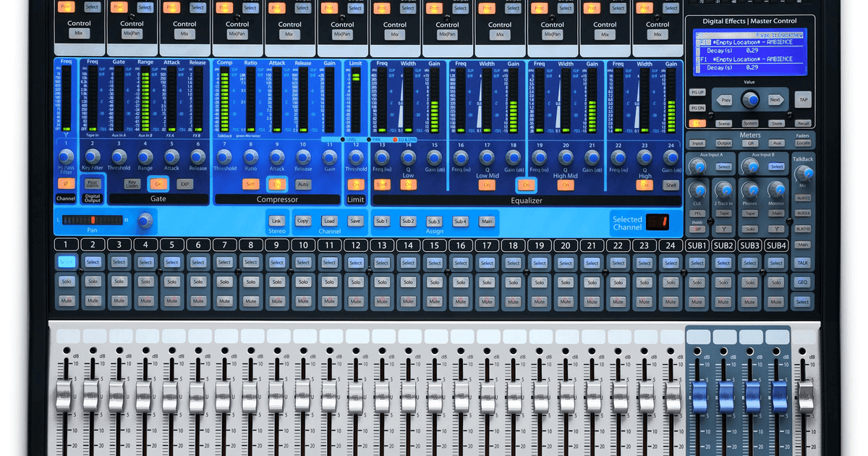Switch to the System page

click(750, 124)
